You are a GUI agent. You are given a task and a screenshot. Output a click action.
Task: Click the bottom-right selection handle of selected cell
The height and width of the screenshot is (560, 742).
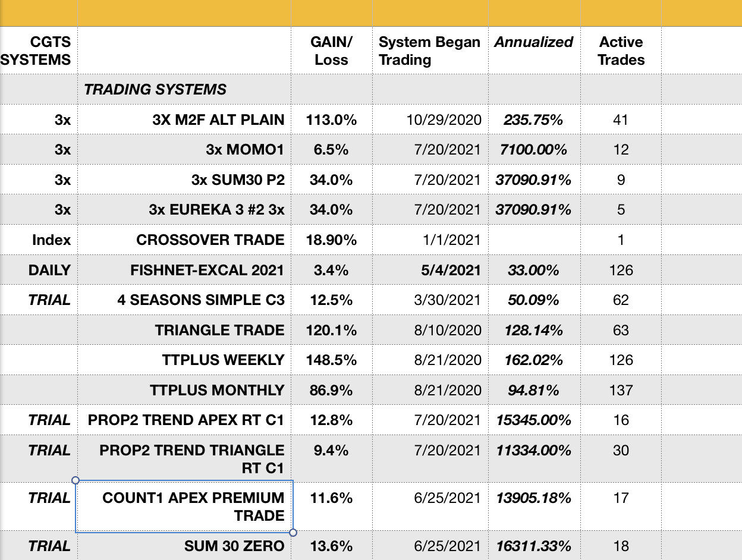(x=292, y=532)
